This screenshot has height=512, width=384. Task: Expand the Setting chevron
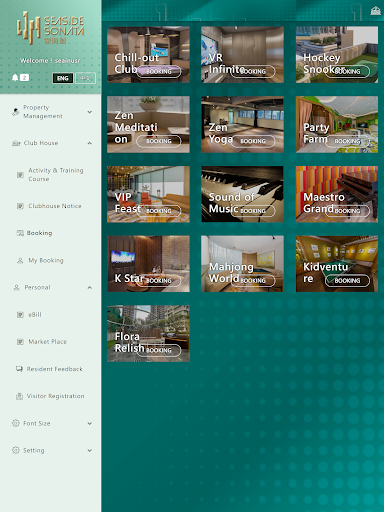click(x=90, y=450)
